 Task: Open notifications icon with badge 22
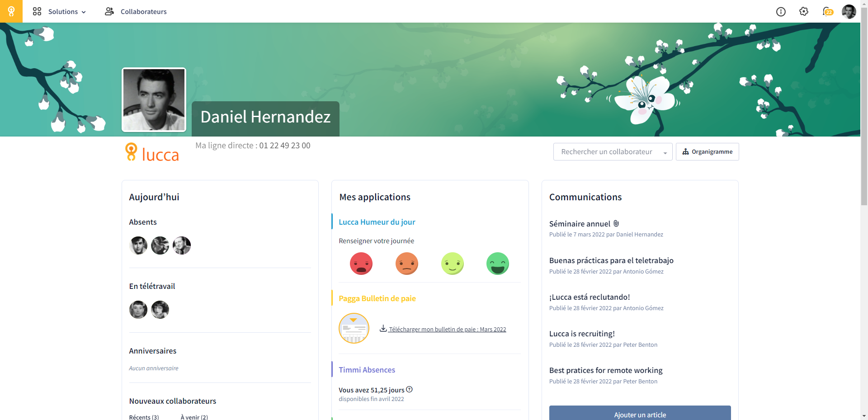click(x=828, y=12)
